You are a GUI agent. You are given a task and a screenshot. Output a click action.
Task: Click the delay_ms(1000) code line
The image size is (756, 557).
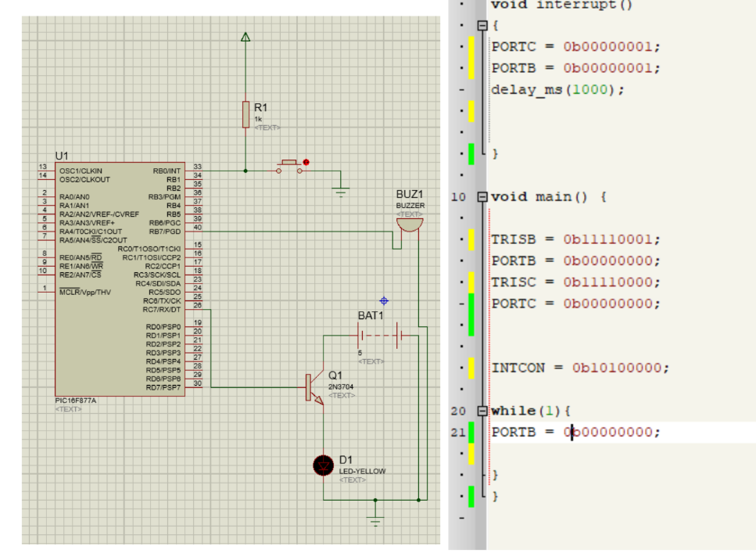point(557,90)
